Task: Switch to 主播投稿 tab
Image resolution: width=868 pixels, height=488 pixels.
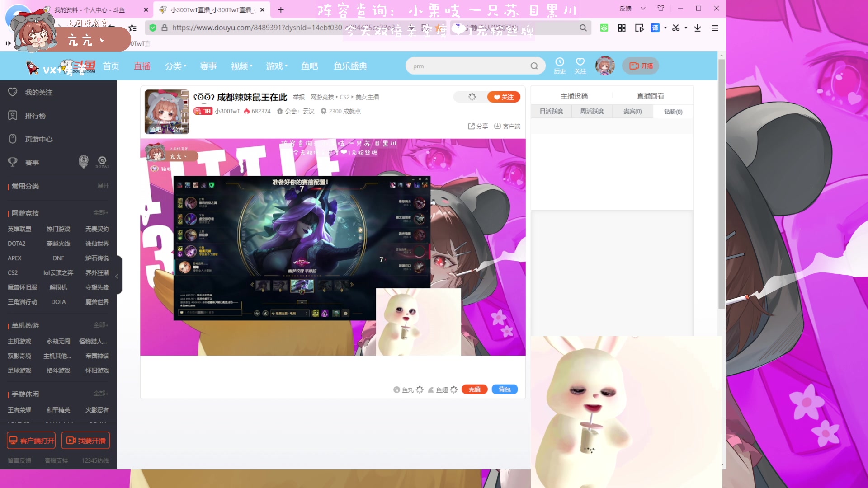Action: tap(574, 96)
